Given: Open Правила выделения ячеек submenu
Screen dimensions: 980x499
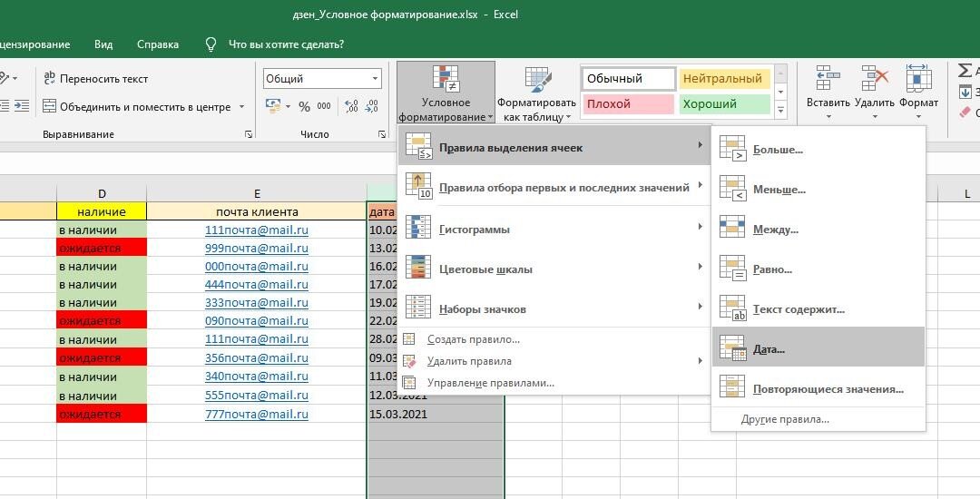Looking at the screenshot, I should (x=554, y=145).
